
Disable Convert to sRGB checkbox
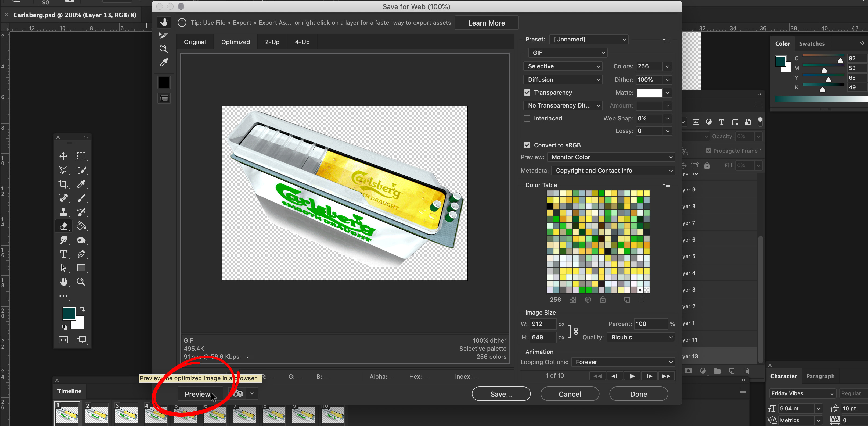pos(527,145)
